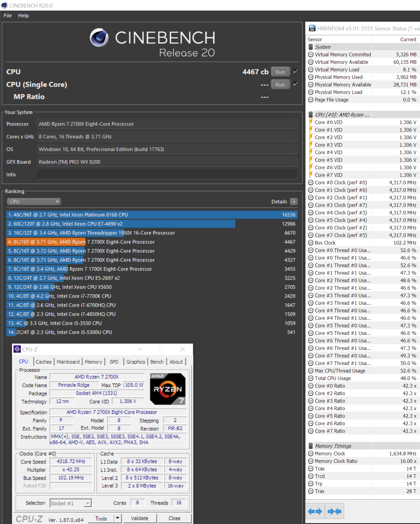Click the HWiNFO64 window title icon

click(312, 28)
